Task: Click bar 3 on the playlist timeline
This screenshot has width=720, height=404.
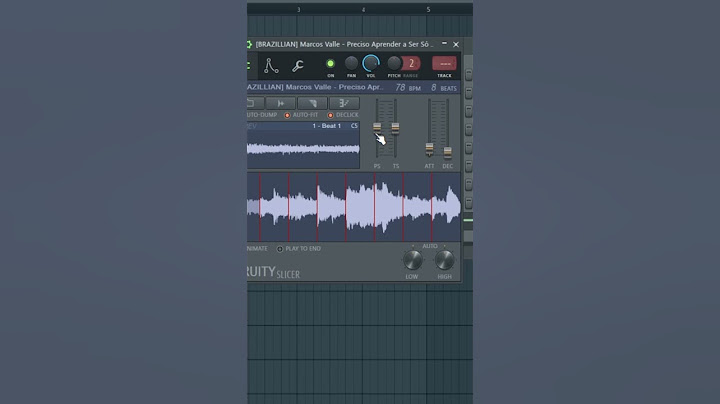Action: pyautogui.click(x=298, y=10)
